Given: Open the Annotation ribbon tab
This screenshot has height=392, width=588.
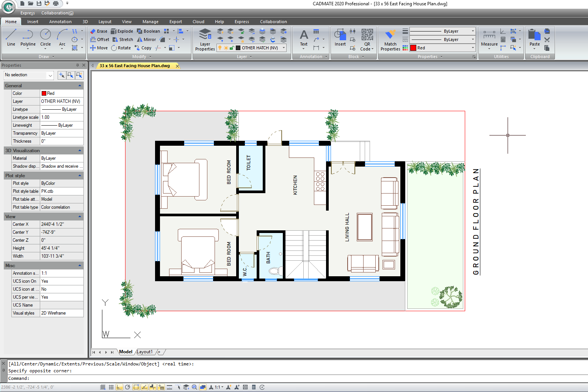Looking at the screenshot, I should pos(60,22).
